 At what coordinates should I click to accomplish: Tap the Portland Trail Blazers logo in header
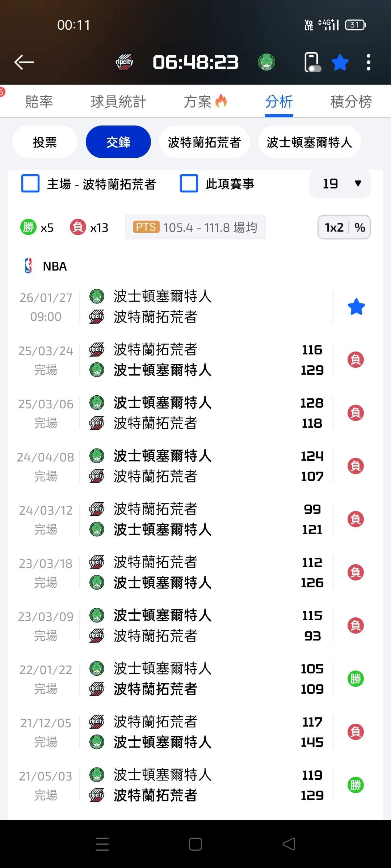(124, 62)
